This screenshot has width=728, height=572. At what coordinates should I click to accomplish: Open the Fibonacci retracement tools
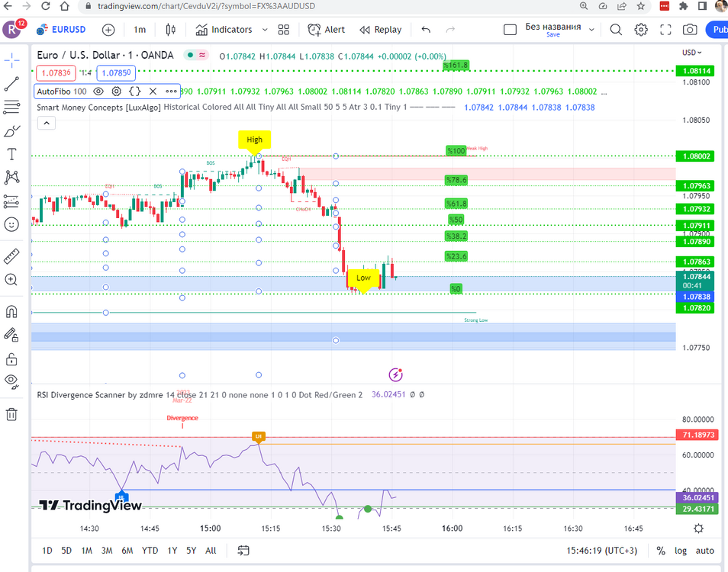click(11, 108)
